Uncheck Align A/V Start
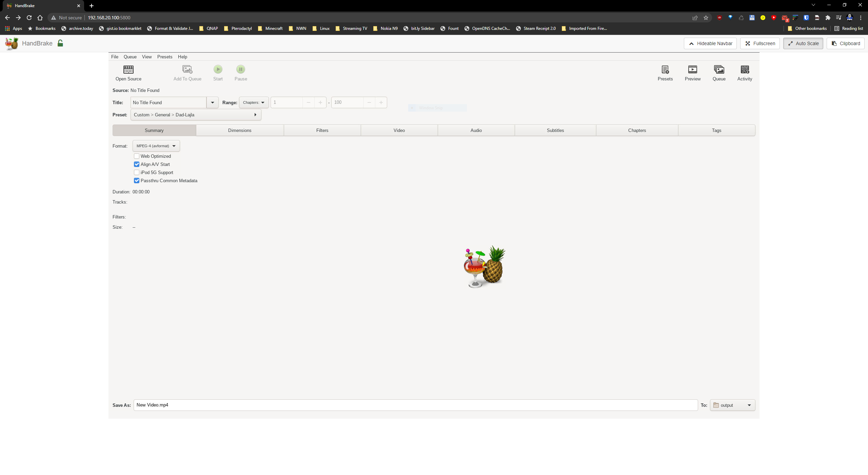 click(137, 164)
